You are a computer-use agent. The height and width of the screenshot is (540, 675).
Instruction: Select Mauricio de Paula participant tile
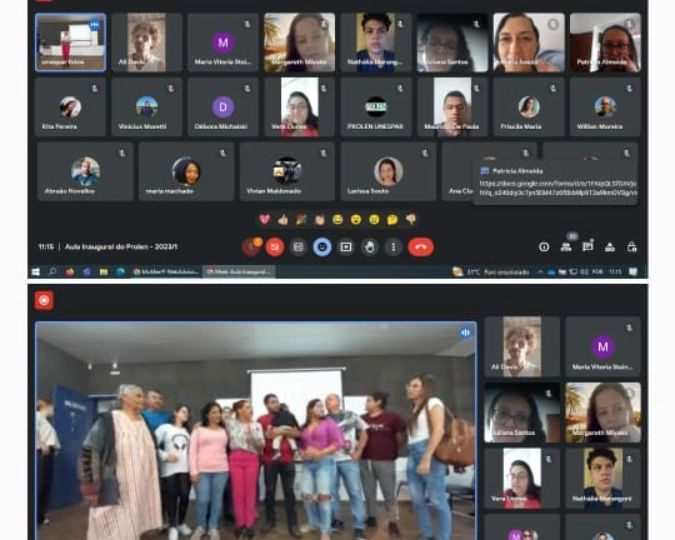[x=452, y=107]
